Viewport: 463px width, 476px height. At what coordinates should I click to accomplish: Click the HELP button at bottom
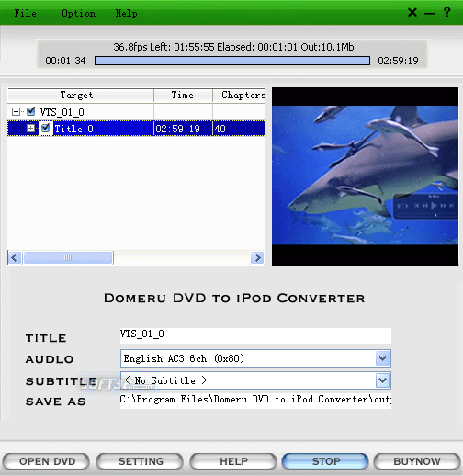233,461
